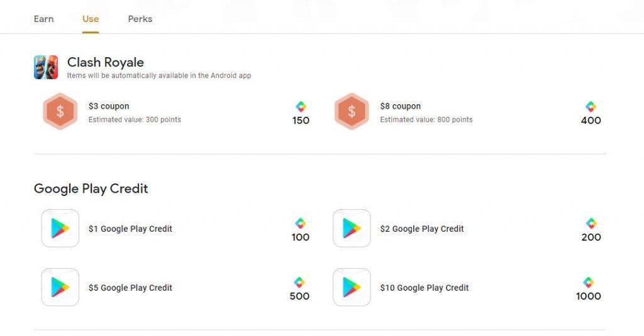Click the $1 Google Play Credit logo

60,228
